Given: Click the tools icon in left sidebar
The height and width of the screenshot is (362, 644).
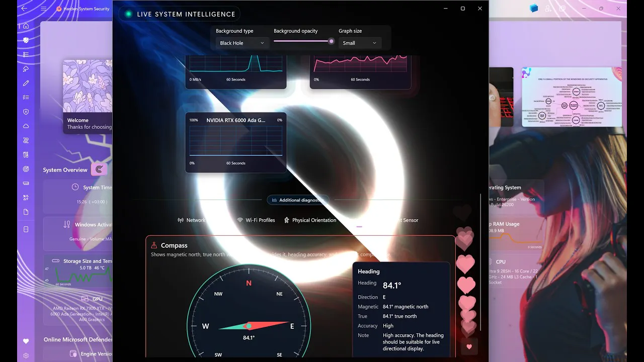Looking at the screenshot, I should (26, 155).
